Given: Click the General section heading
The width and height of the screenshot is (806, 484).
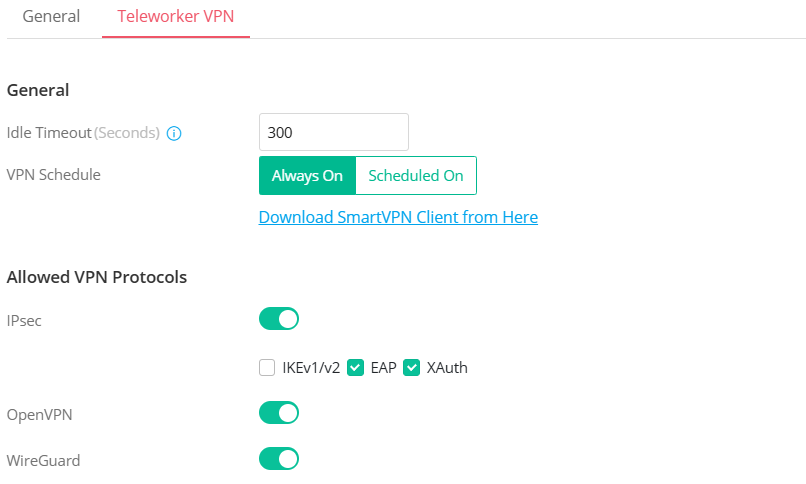Looking at the screenshot, I should [x=38, y=90].
